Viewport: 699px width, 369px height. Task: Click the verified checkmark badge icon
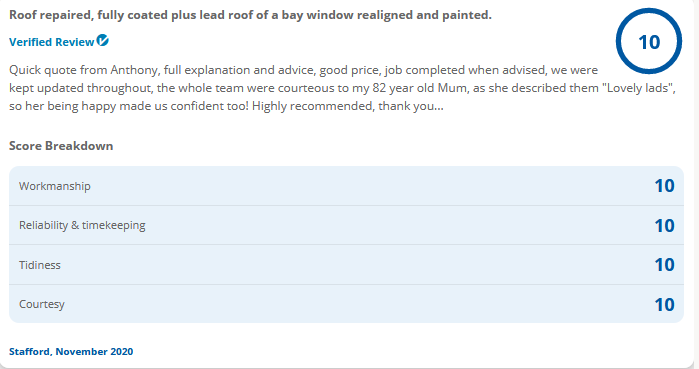(x=103, y=41)
